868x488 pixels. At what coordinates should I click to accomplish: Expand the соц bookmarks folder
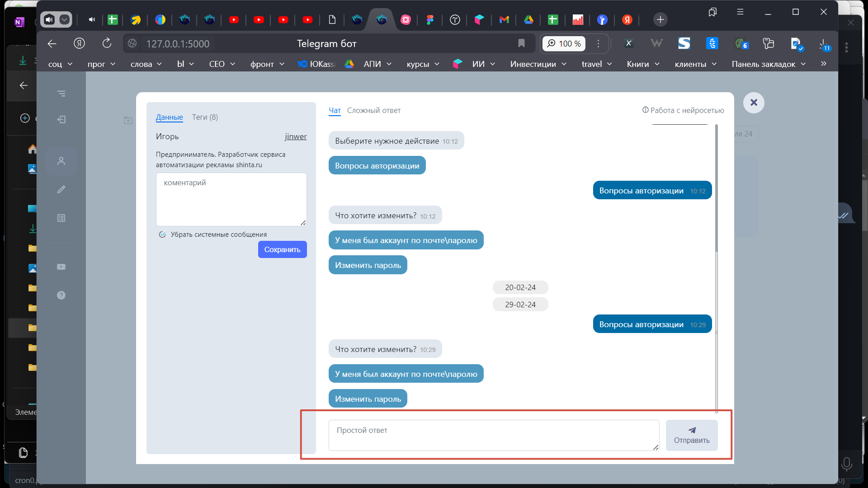[x=61, y=64]
